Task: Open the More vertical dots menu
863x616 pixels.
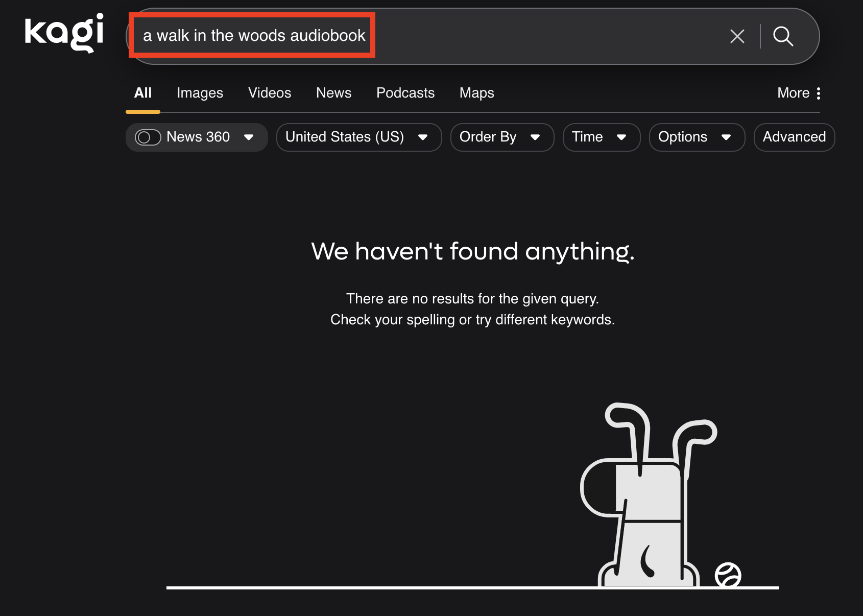Action: pos(818,93)
